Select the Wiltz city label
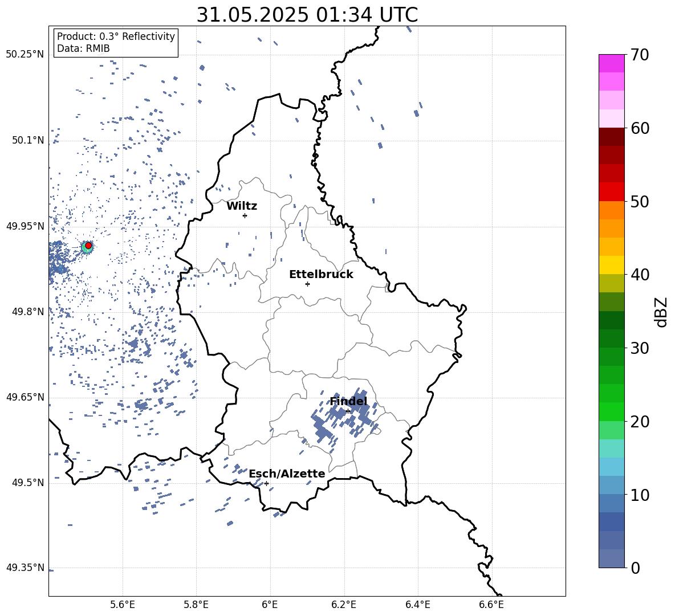The height and width of the screenshot is (616, 675). click(242, 206)
